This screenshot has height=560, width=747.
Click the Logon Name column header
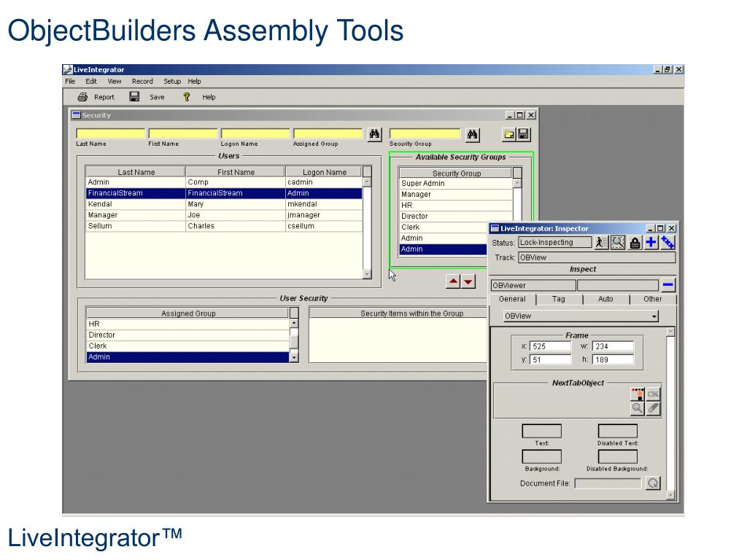coord(324,172)
